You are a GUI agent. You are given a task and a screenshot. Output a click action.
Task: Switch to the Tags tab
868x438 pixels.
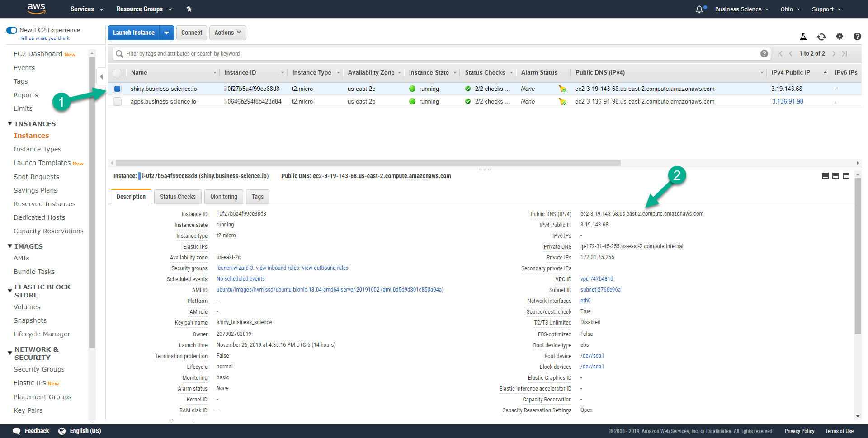pyautogui.click(x=258, y=197)
